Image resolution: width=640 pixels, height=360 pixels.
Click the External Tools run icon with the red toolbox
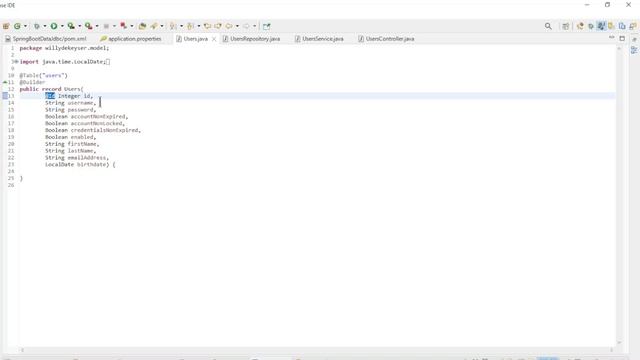[x=89, y=26]
